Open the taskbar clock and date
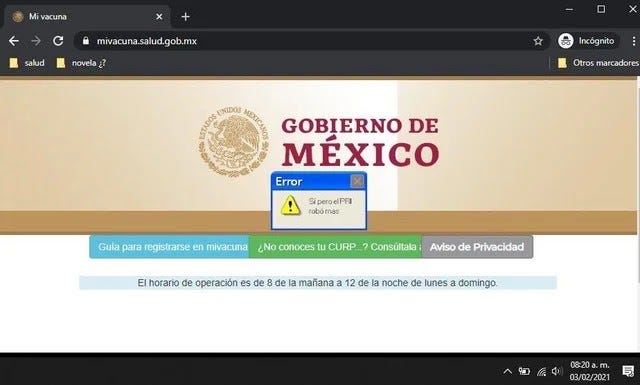Image resolution: width=640 pixels, height=385 pixels. tap(589, 371)
